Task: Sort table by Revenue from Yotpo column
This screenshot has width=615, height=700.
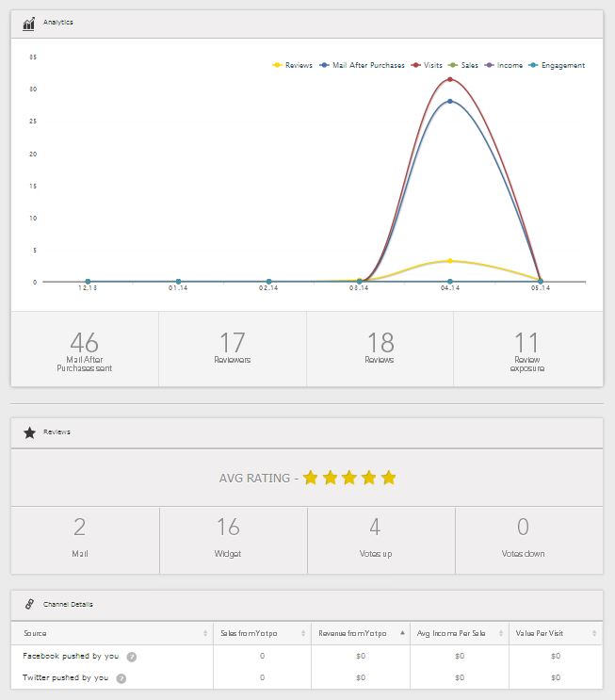Action: pos(361,633)
